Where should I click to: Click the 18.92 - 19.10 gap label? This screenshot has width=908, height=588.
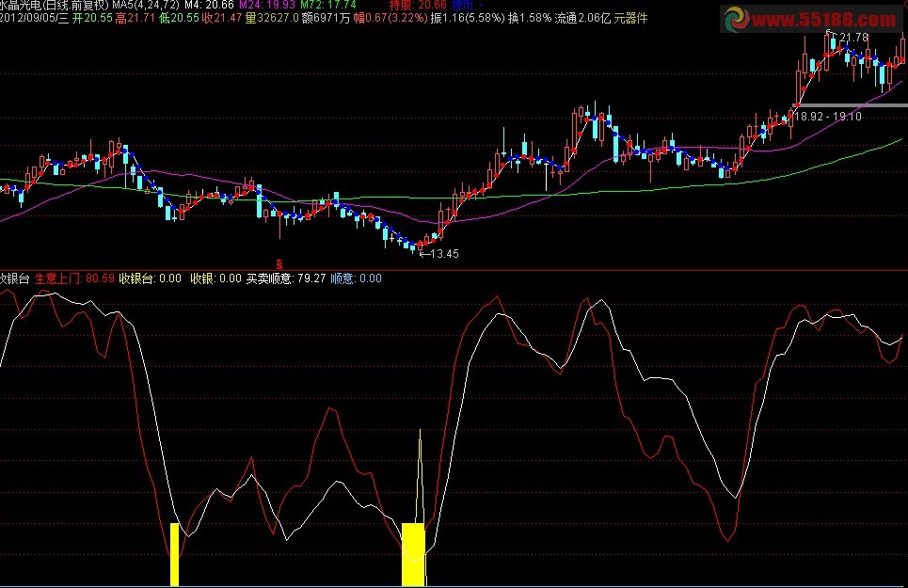point(828,117)
